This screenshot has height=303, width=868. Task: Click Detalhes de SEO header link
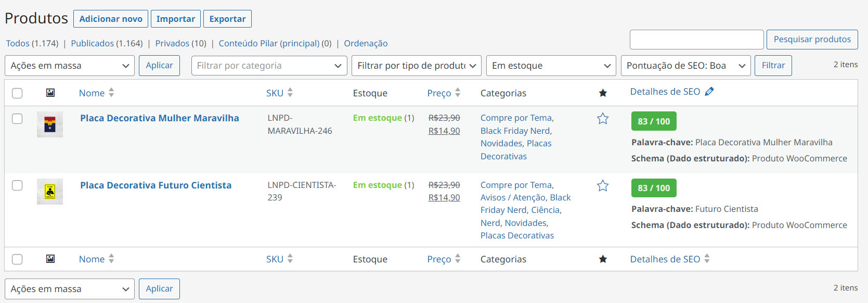665,92
